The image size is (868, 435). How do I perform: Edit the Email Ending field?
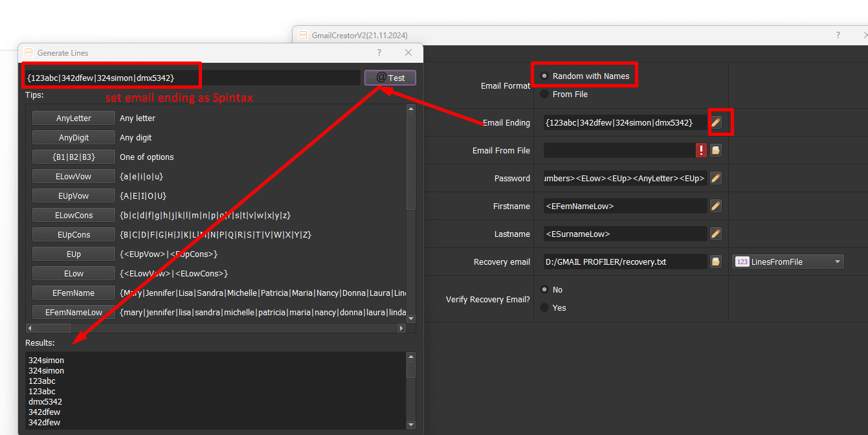point(625,122)
